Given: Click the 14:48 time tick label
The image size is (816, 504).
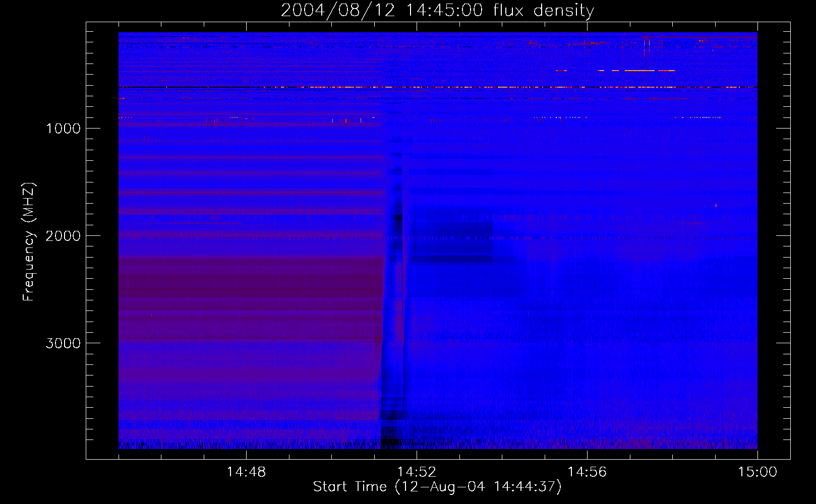Looking at the screenshot, I should [x=246, y=472].
